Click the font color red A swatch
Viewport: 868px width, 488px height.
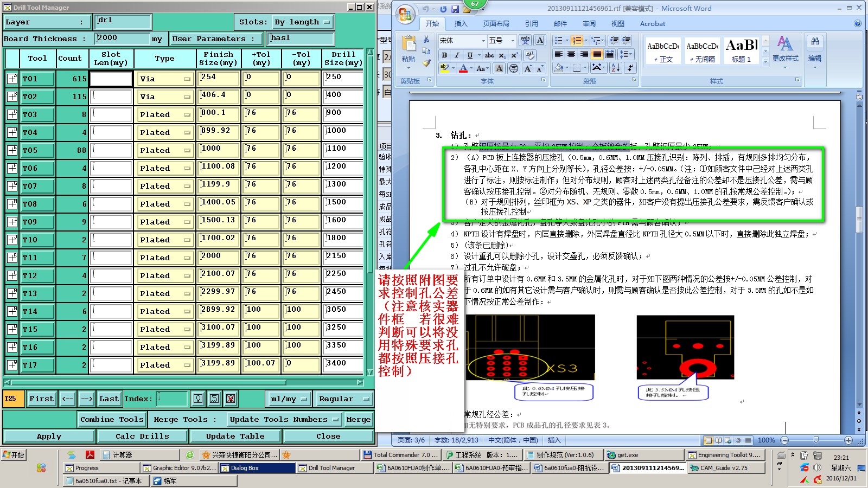[x=463, y=68]
